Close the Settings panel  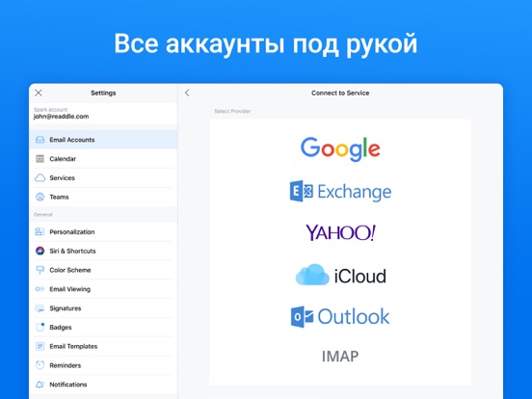point(39,93)
